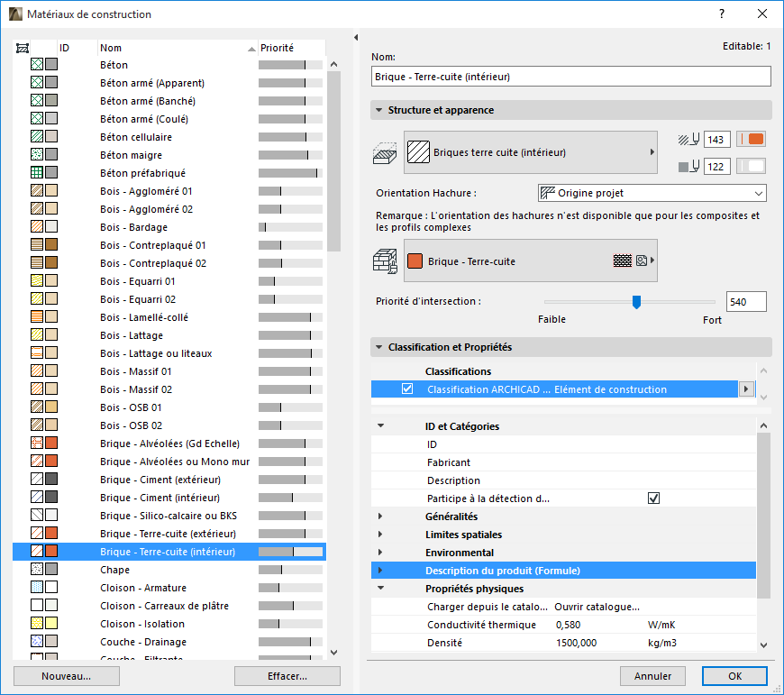Click the fill icon for Brique - Silico-calcaire ou BKS
Screen dimensions: 784x695
pos(37,515)
